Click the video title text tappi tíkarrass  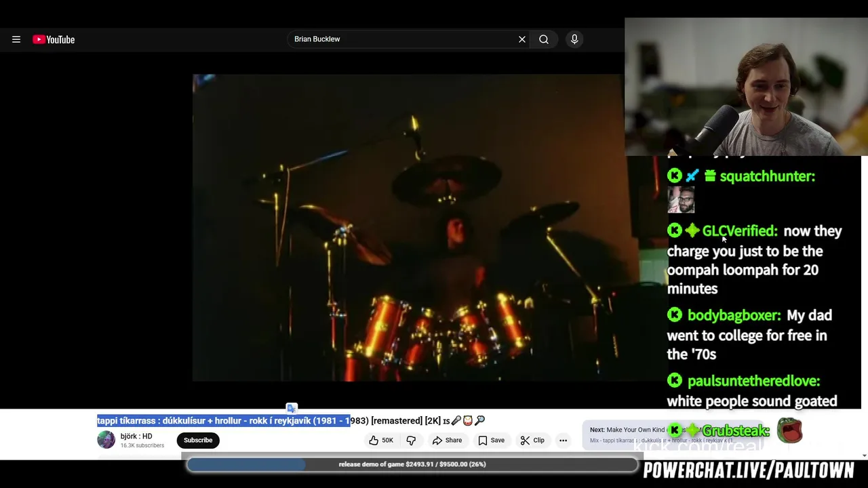[291, 421]
